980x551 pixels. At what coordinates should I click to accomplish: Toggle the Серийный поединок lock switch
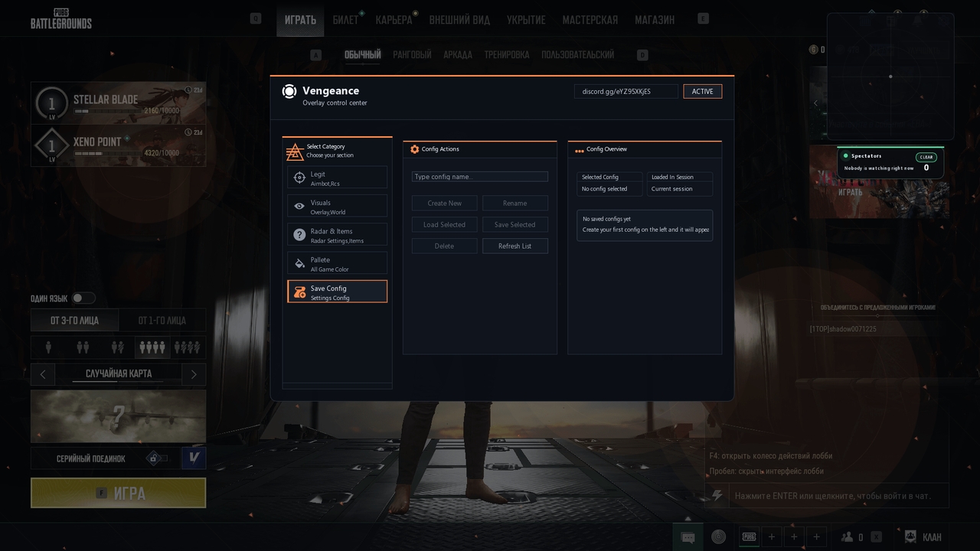[156, 458]
